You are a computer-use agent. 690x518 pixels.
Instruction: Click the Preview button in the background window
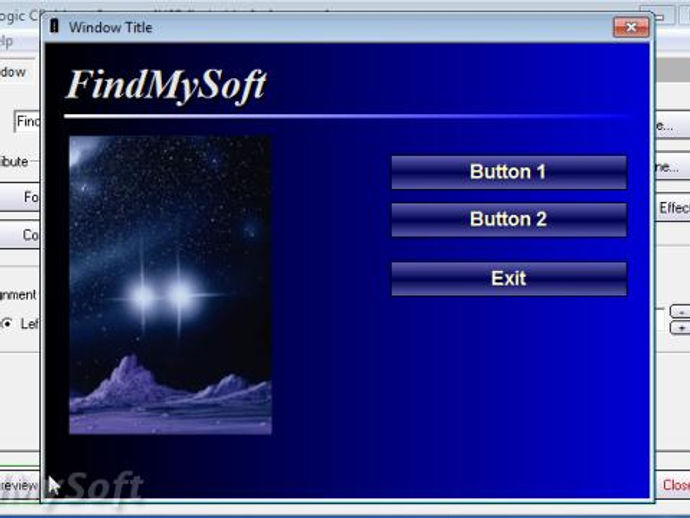pos(20,485)
